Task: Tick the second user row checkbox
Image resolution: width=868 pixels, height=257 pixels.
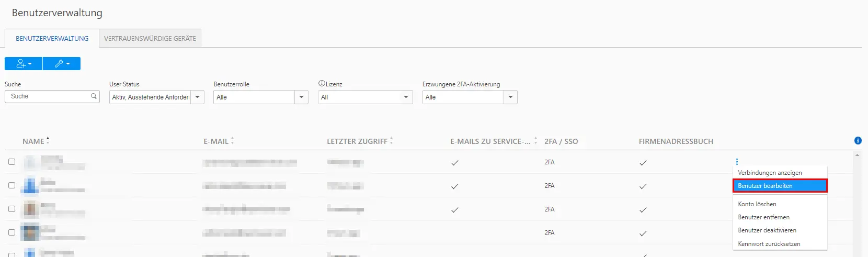Action: (x=12, y=185)
